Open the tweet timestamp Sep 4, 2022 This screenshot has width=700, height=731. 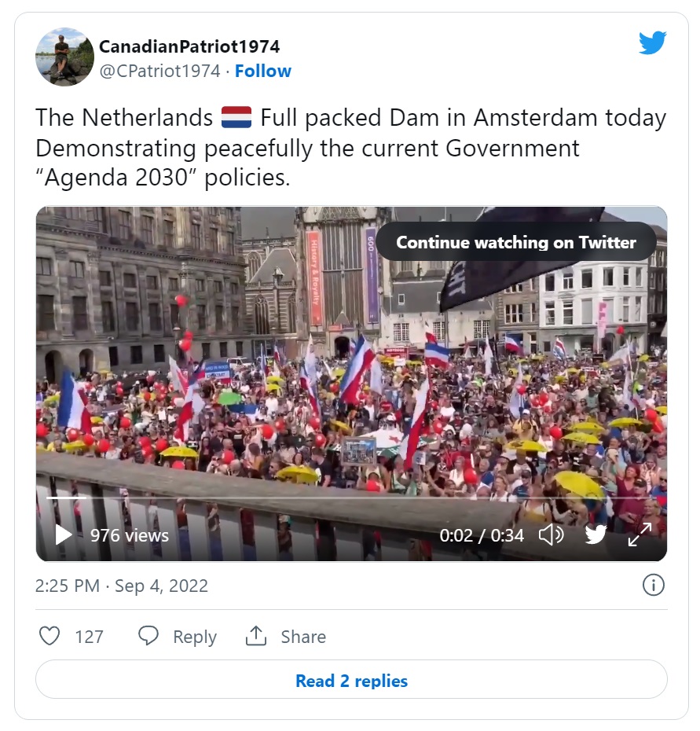(122, 586)
